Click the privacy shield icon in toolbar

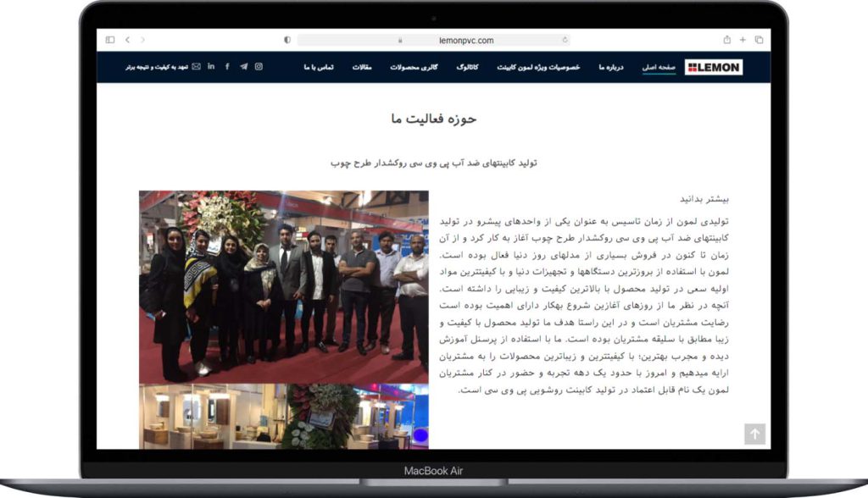coord(287,40)
